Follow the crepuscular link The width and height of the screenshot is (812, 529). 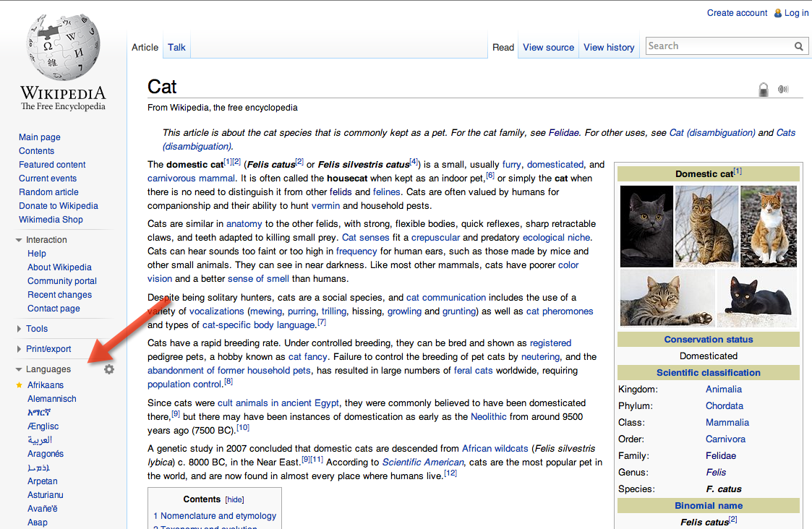(435, 238)
